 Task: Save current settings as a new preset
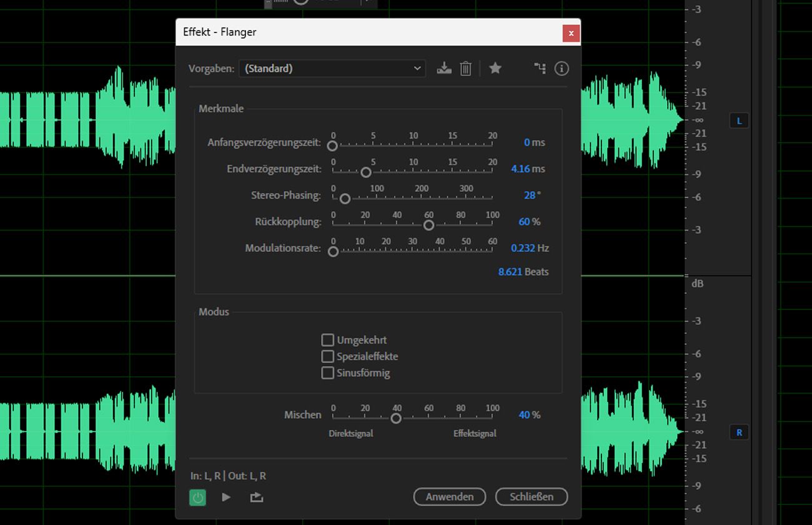(444, 69)
